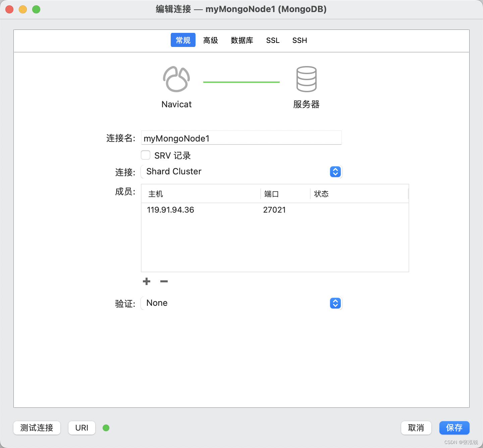Switch to the 数据库 tab
Image resolution: width=483 pixels, height=448 pixels.
pyautogui.click(x=242, y=40)
